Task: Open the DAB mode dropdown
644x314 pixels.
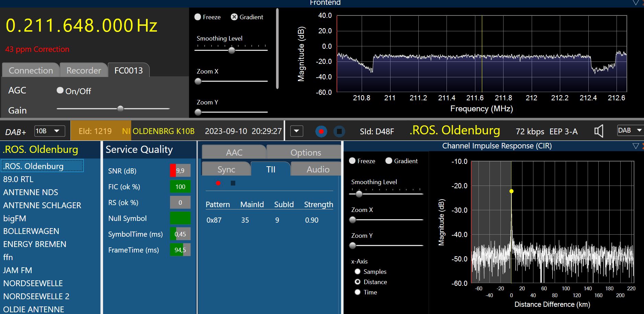Action: pyautogui.click(x=630, y=131)
